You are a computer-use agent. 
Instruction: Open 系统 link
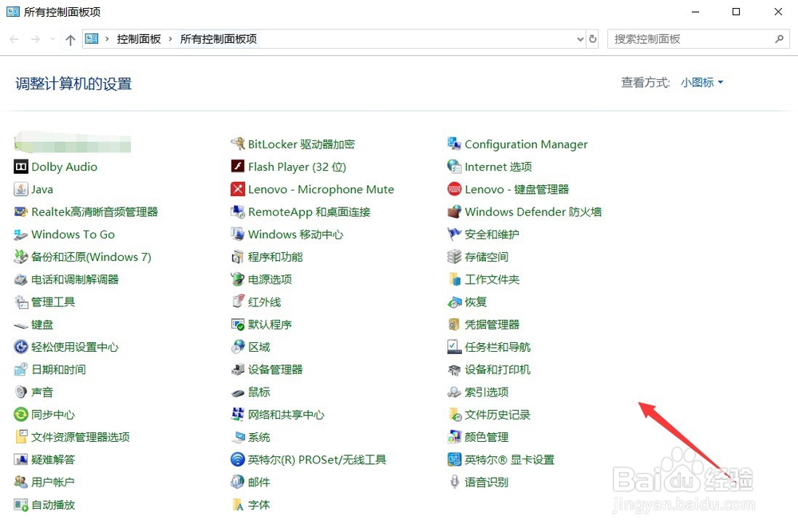pos(259,437)
